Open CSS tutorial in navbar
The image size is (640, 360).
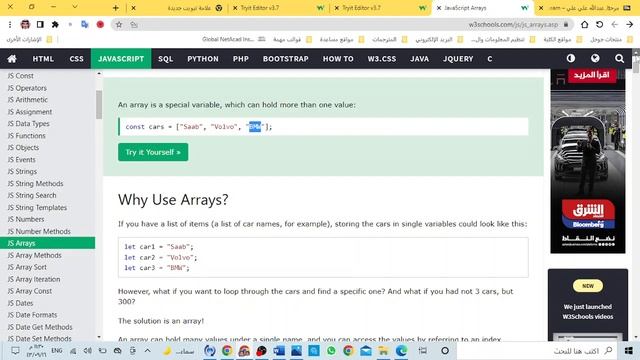coord(76,59)
